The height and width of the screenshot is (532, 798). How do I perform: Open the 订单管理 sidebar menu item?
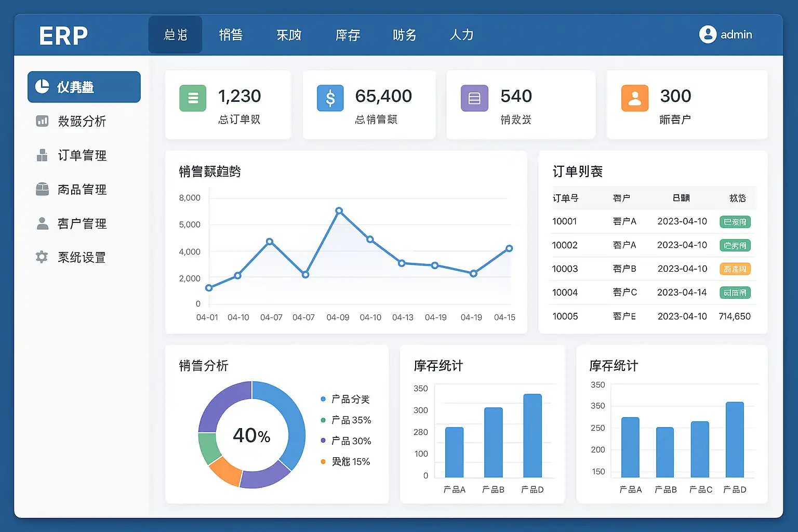[x=82, y=155]
